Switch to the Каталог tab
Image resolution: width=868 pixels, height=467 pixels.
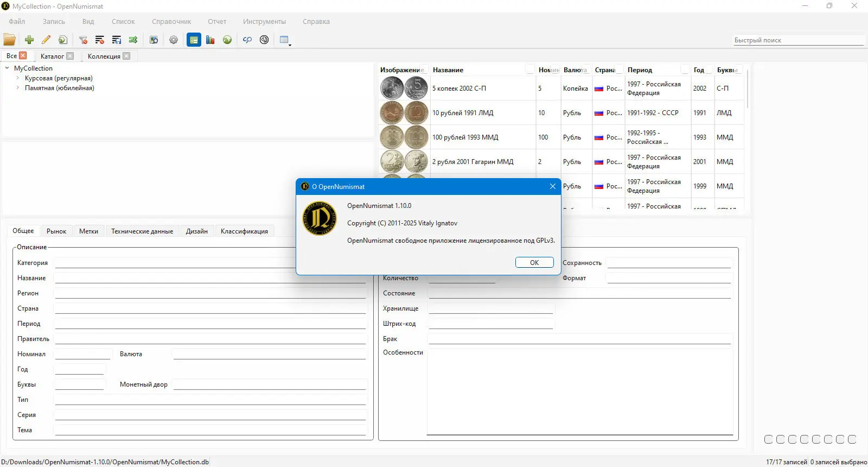click(52, 56)
